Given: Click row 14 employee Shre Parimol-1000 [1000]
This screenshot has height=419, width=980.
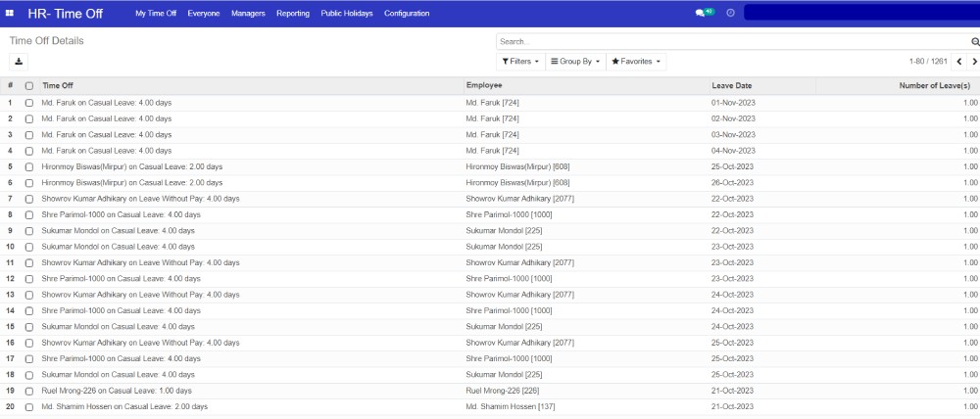Looking at the screenshot, I should tap(509, 310).
